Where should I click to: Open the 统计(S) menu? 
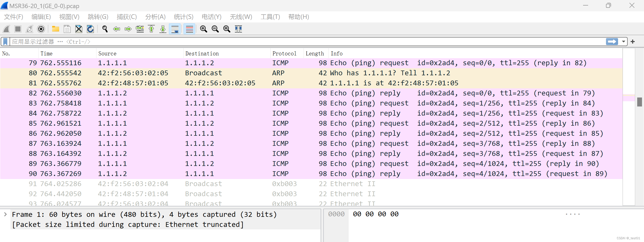click(184, 17)
